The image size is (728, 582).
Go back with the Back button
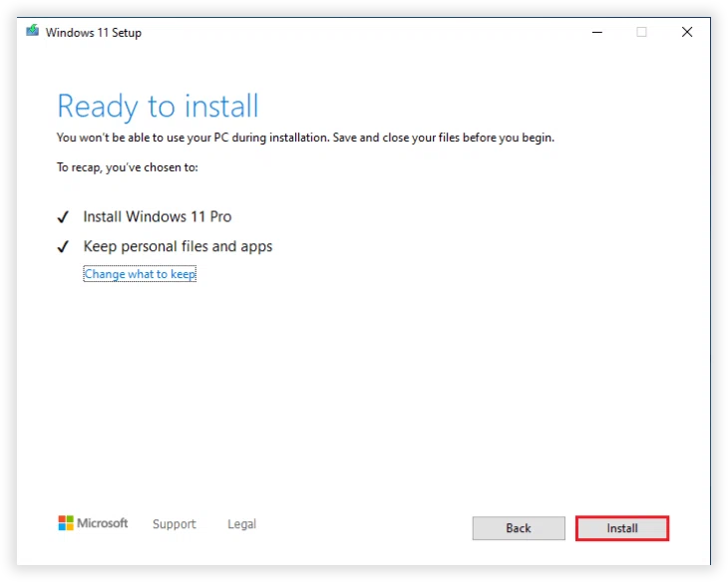pos(519,528)
